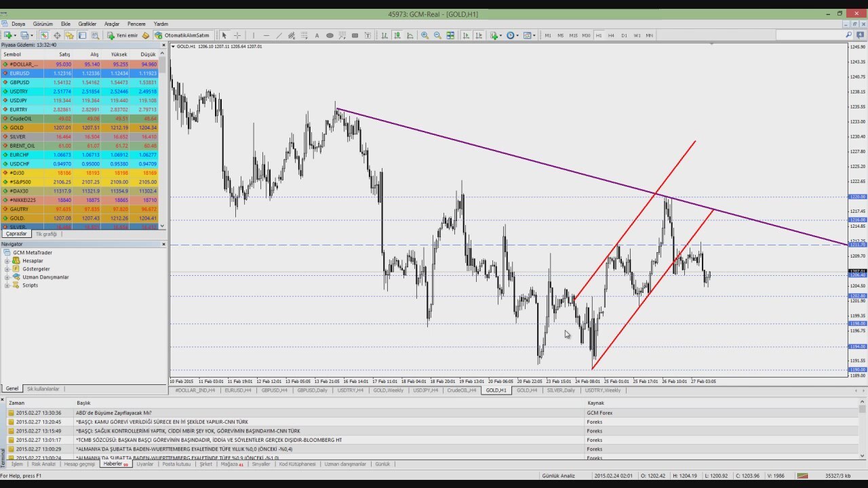Toggle the Strategy Tester icon
Viewport: 868px width, 488px height.
[x=95, y=35]
